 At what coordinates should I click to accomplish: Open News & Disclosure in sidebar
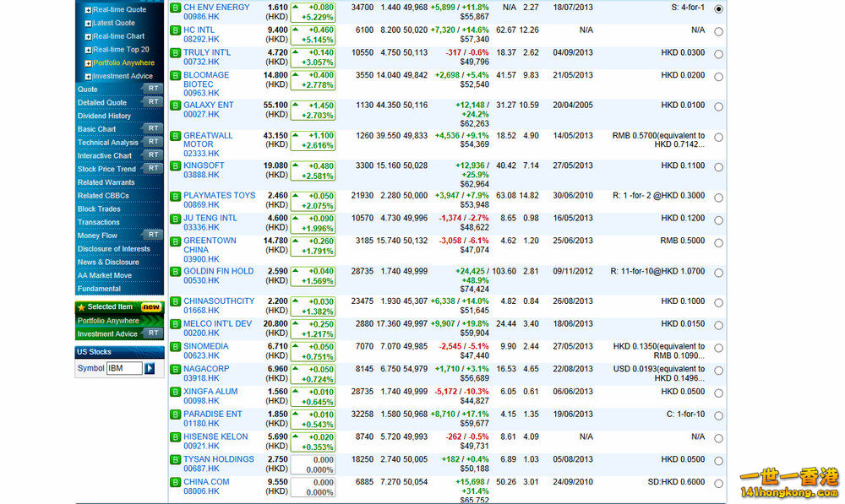108,263
